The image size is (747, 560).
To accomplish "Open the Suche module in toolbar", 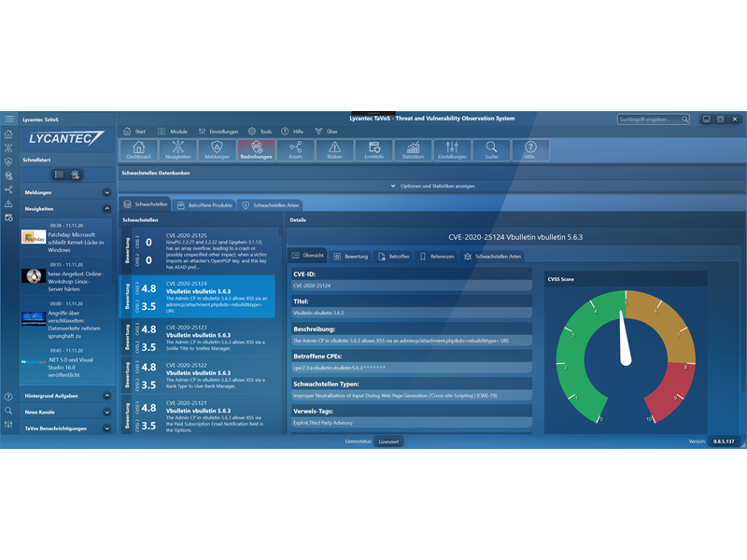I will tap(491, 150).
